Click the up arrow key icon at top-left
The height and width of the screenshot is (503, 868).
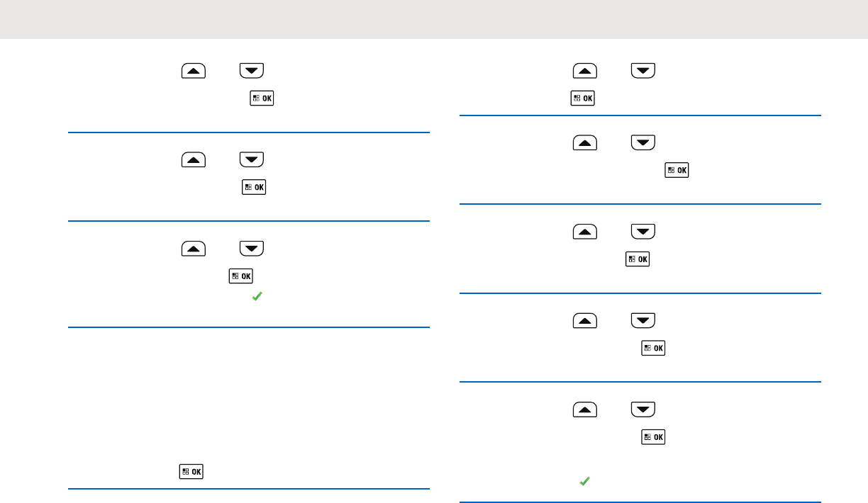tap(194, 70)
